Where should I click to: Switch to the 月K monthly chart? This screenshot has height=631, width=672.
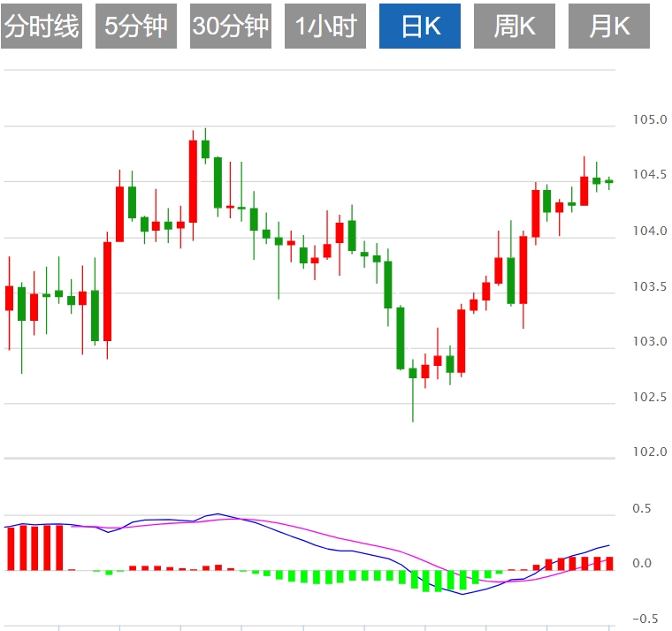609,27
